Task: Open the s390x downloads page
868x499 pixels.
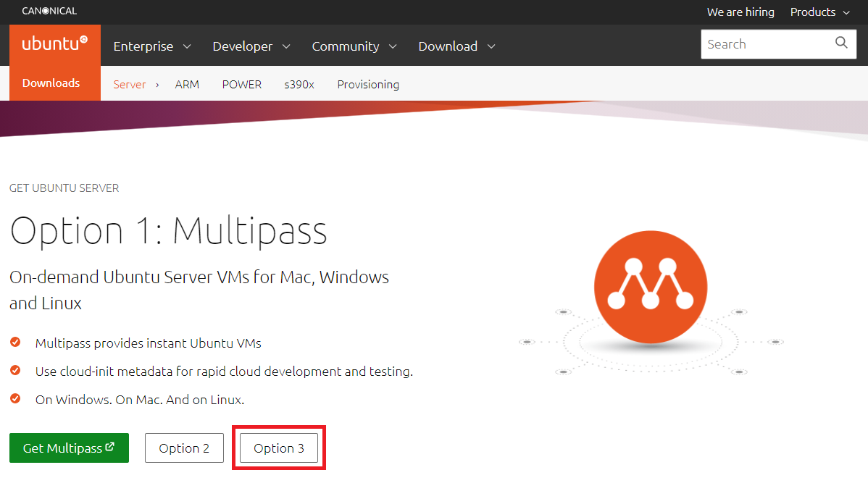Action: [x=299, y=85]
